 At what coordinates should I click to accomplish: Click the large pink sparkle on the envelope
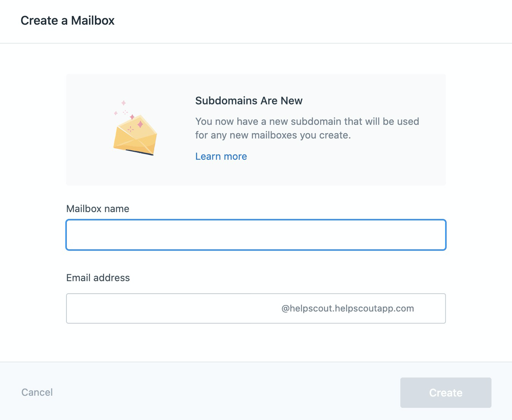pyautogui.click(x=140, y=124)
